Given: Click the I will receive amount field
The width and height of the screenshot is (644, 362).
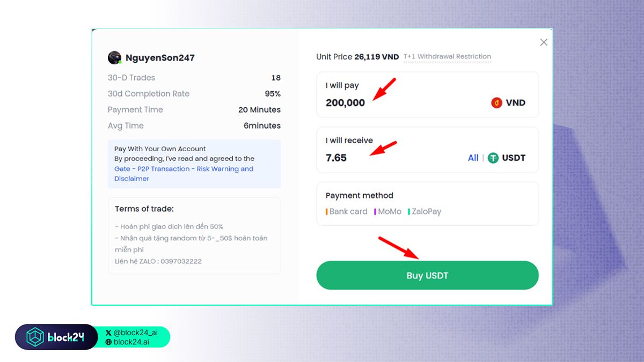Looking at the screenshot, I should click(427, 150).
